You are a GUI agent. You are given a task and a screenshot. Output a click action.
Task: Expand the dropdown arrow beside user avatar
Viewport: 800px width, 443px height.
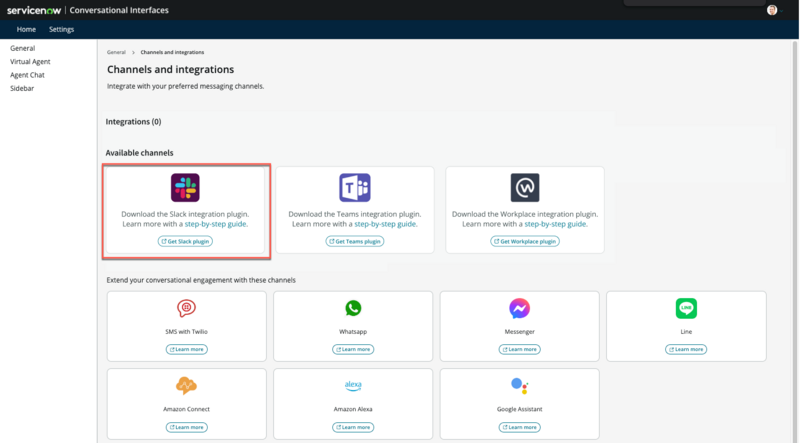pyautogui.click(x=781, y=11)
